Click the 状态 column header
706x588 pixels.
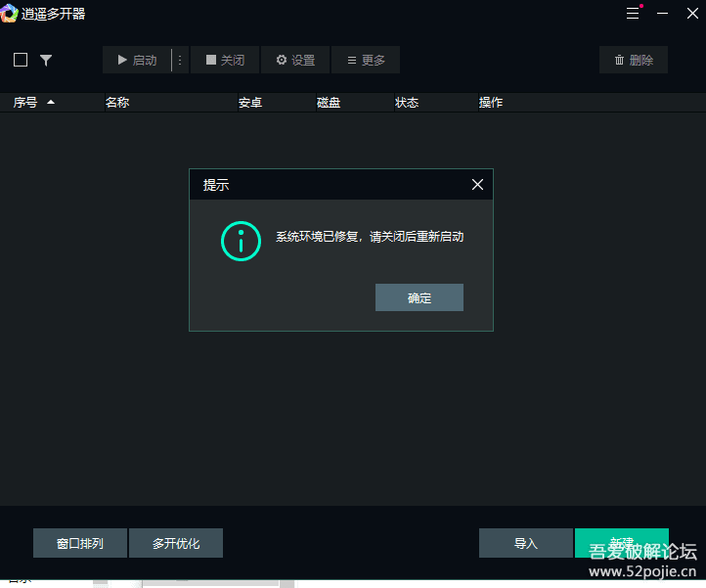(407, 102)
